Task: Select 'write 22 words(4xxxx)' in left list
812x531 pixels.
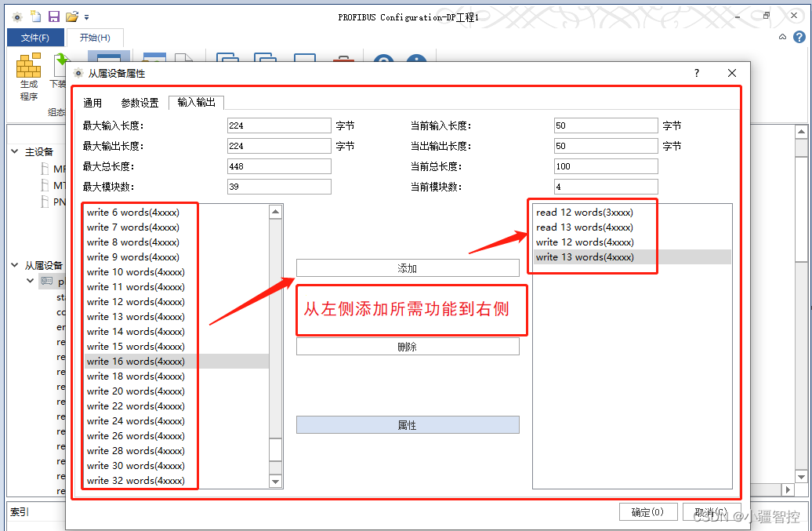Action: coord(176,406)
